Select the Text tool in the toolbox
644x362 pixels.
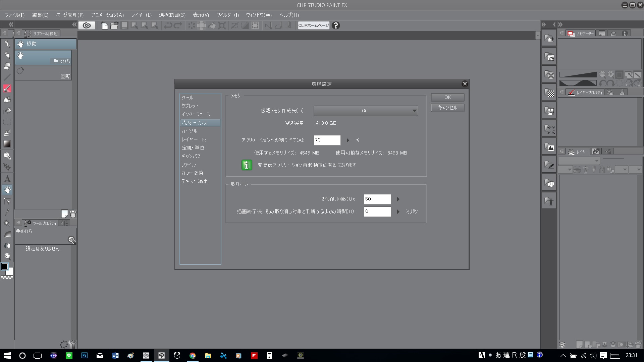(7, 179)
